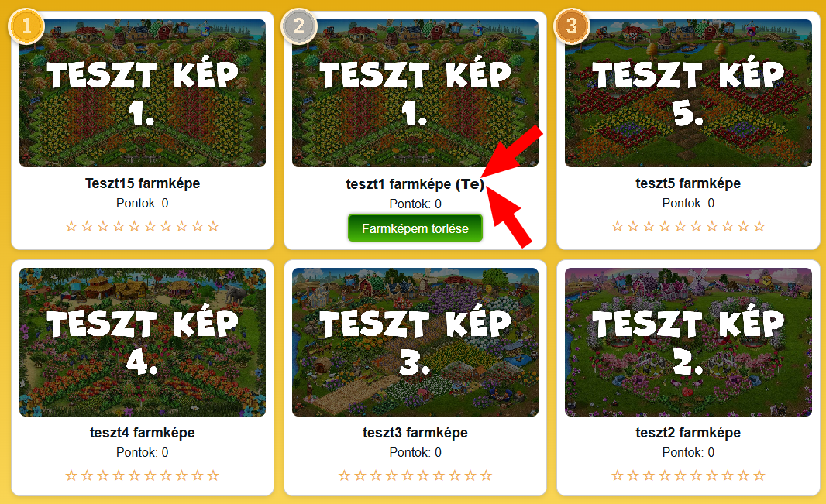The height and width of the screenshot is (504, 826).
Task: Open the Teszt kép 5 thumbnail
Action: pyautogui.click(x=688, y=93)
